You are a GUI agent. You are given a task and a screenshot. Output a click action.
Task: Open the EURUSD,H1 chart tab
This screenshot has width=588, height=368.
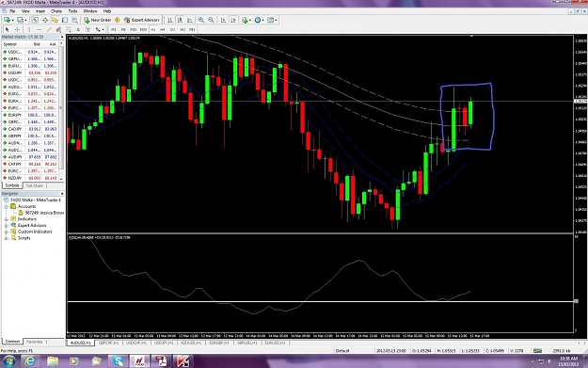point(275,343)
